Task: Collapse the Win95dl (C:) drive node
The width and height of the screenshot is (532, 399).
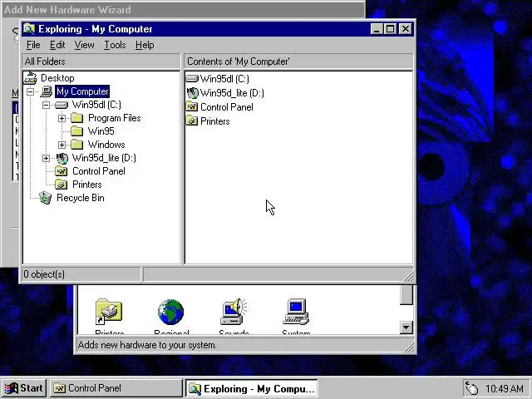Action: pyautogui.click(x=46, y=106)
